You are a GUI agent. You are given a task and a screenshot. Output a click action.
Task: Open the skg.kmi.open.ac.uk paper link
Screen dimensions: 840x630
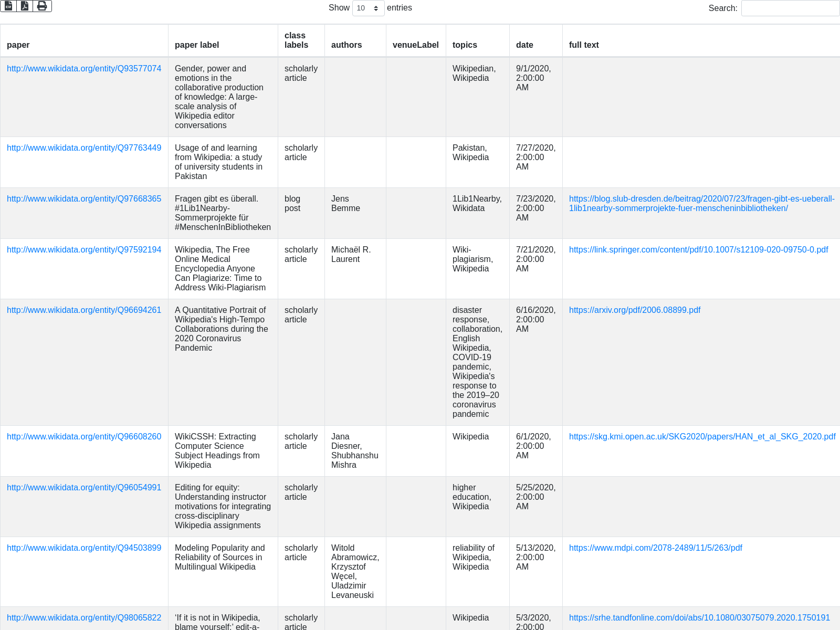702,437
